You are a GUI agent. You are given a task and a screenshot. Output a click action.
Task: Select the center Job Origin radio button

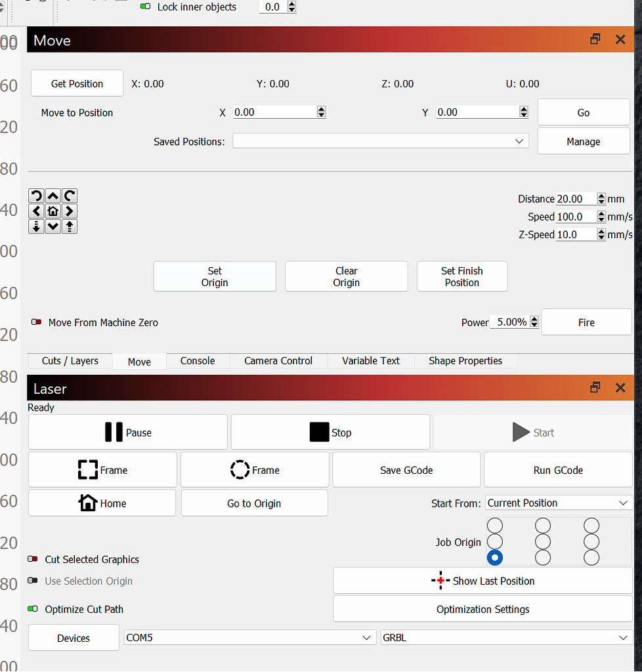(x=543, y=541)
